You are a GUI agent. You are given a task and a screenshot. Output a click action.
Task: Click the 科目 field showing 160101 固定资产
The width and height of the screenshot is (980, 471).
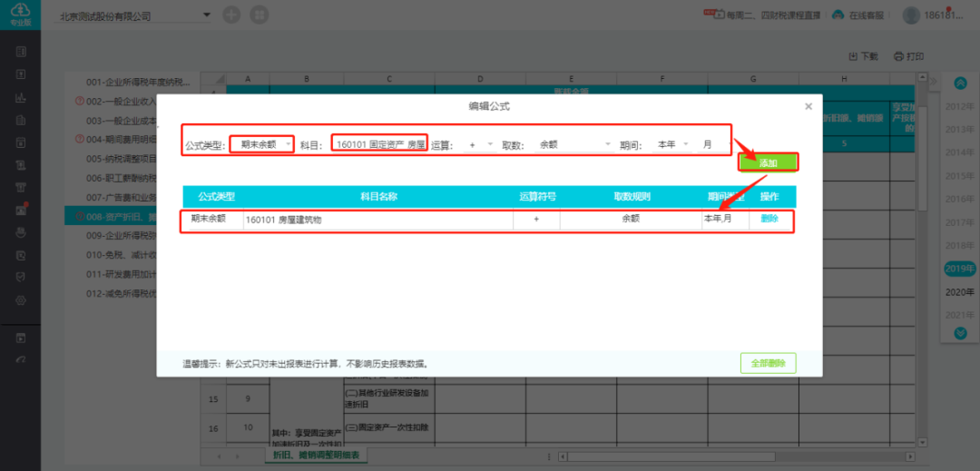(379, 144)
